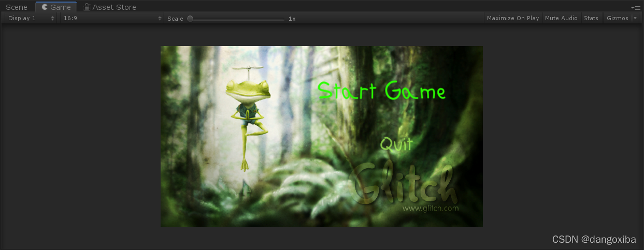644x250 pixels.
Task: Click the frog character in the game
Action: [248, 119]
